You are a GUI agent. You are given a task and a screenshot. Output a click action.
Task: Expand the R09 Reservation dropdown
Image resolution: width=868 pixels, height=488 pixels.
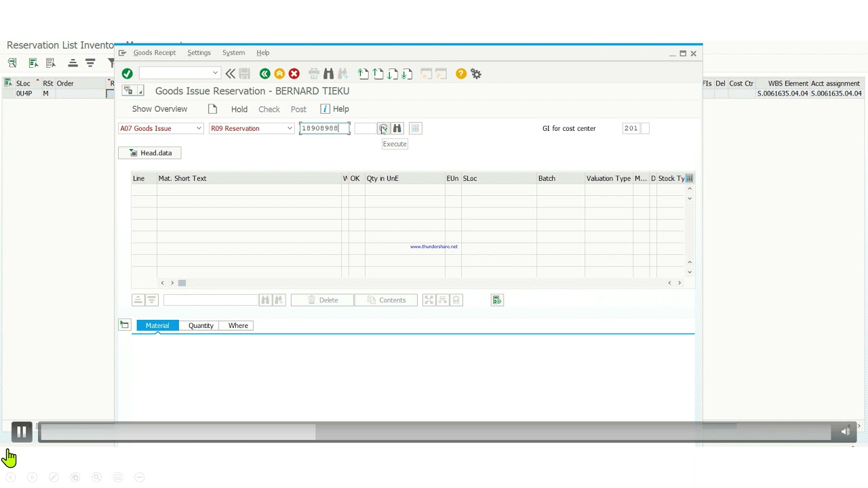290,128
